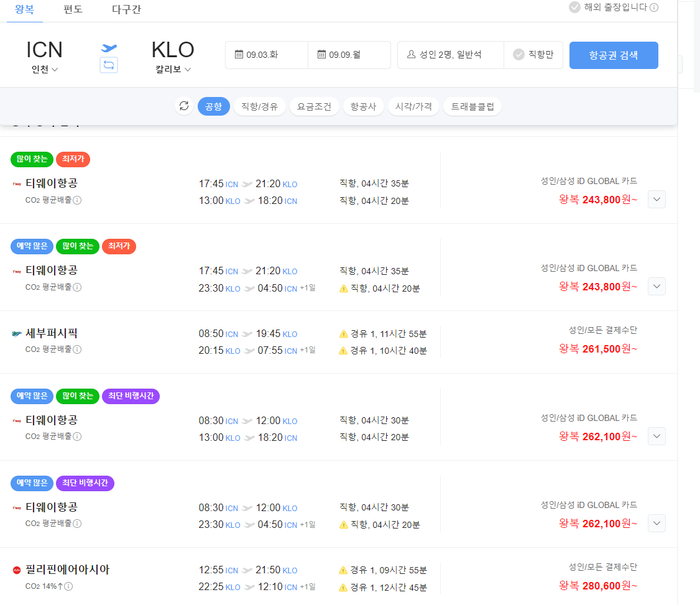Click the refresh filters icon beside 공항 chip
Image resolution: width=700 pixels, height=605 pixels.
(184, 106)
